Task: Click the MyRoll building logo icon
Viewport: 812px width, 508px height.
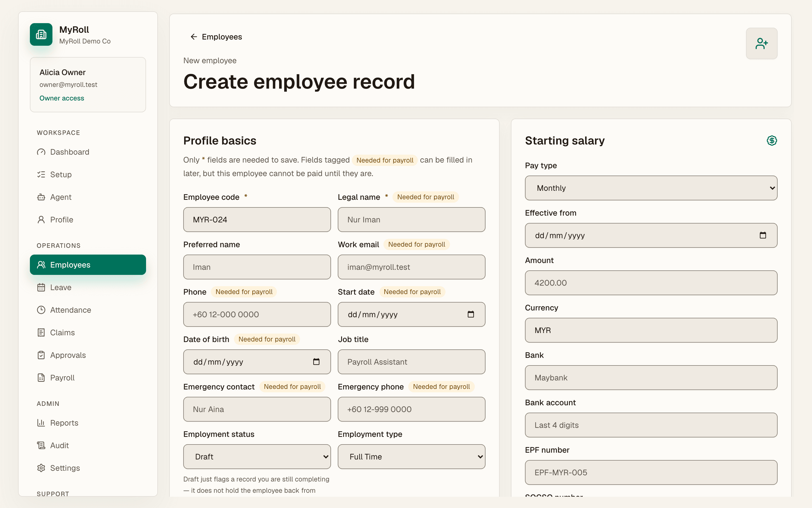Action: (41, 34)
